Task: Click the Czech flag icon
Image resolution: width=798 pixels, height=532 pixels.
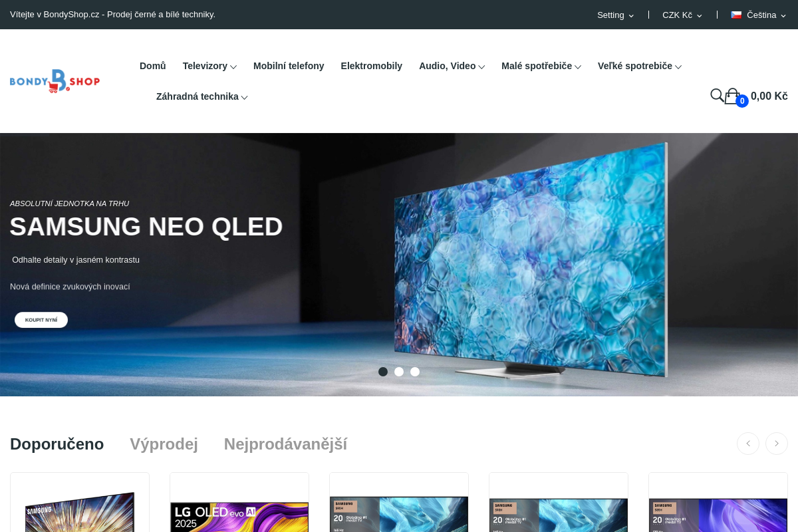Action: tap(736, 15)
